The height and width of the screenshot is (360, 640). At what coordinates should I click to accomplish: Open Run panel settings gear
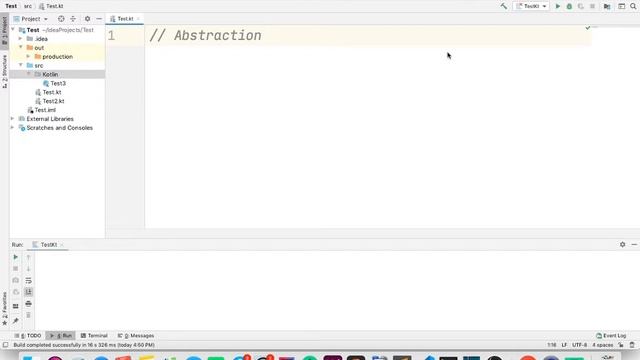[x=622, y=244]
